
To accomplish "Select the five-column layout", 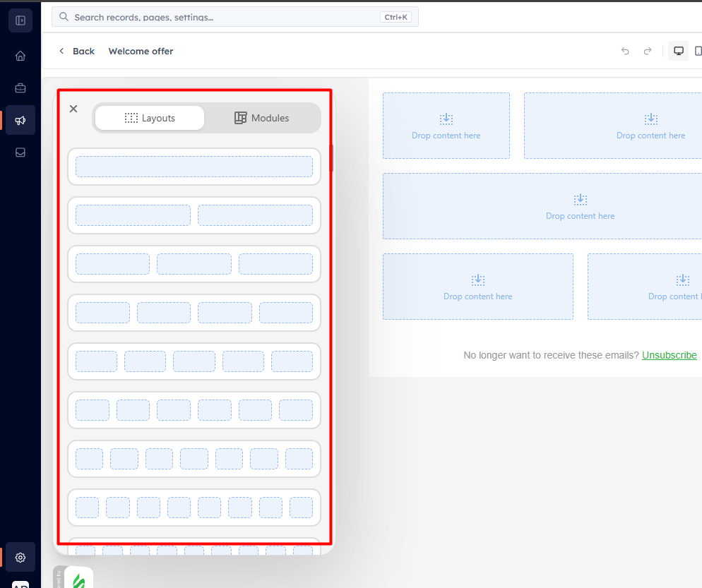I will [194, 361].
